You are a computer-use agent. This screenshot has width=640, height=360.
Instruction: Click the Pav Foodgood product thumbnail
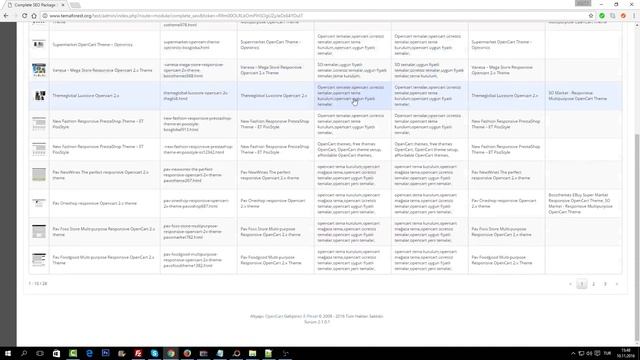(39, 260)
